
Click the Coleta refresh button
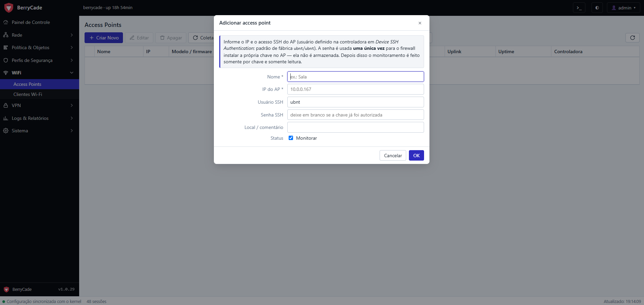click(x=201, y=38)
